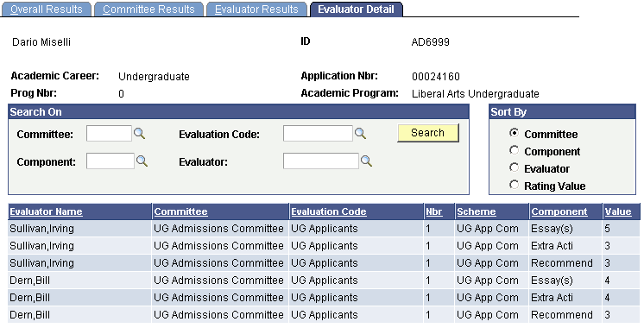
Task: Focus the Evaluation Code input field
Action: (x=318, y=134)
